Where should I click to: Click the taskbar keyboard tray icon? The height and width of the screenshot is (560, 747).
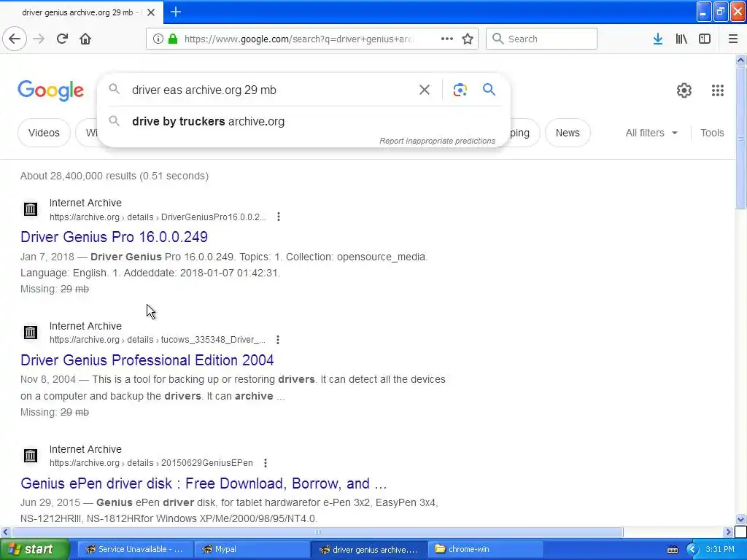[x=672, y=550]
